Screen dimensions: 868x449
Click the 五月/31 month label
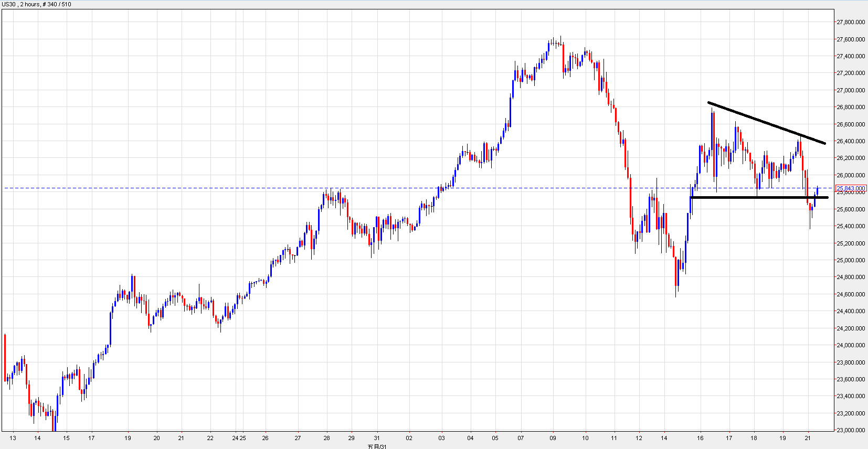click(377, 446)
